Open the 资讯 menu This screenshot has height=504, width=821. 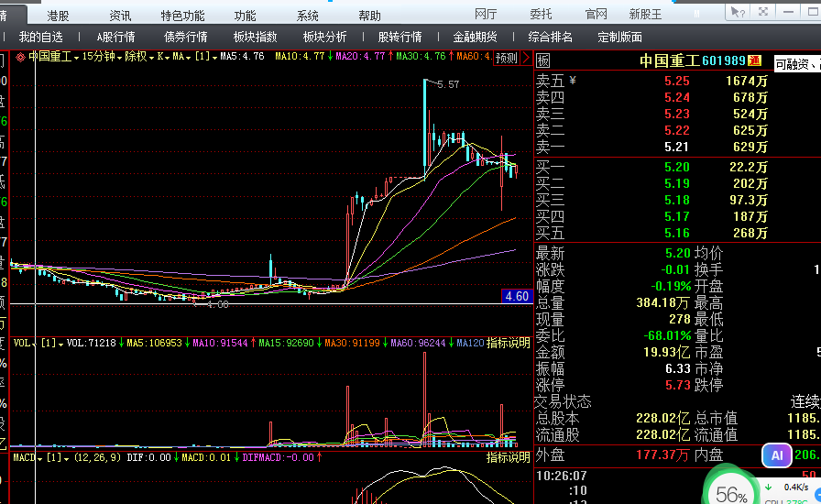(120, 16)
